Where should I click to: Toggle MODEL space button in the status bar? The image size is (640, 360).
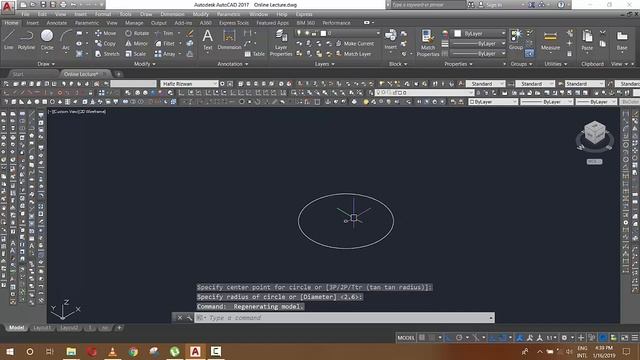point(406,338)
